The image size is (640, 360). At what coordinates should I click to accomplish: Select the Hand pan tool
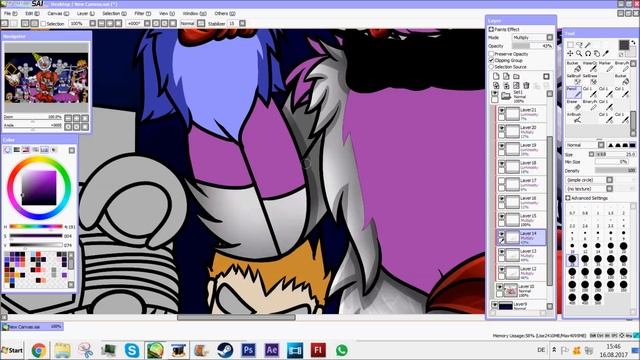click(x=597, y=53)
